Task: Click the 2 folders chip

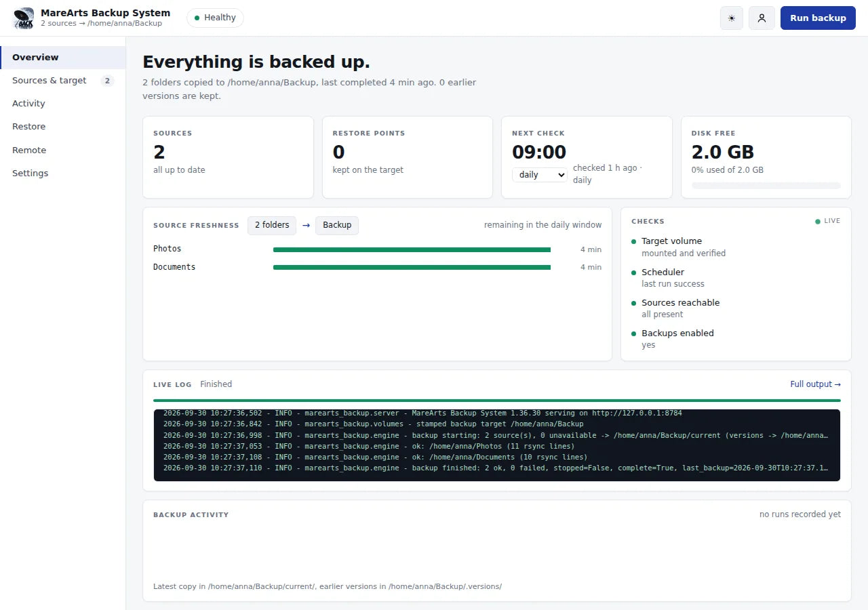Action: (272, 225)
